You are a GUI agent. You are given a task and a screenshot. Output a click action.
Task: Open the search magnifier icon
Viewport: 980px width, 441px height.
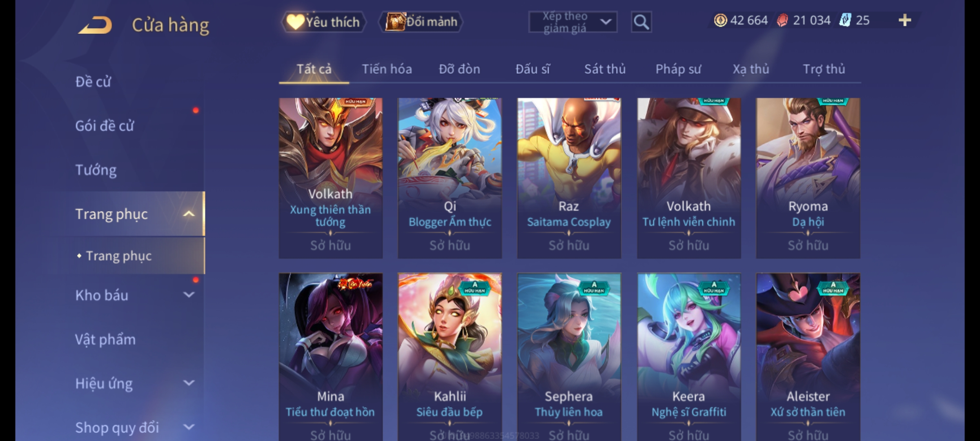(x=641, y=22)
